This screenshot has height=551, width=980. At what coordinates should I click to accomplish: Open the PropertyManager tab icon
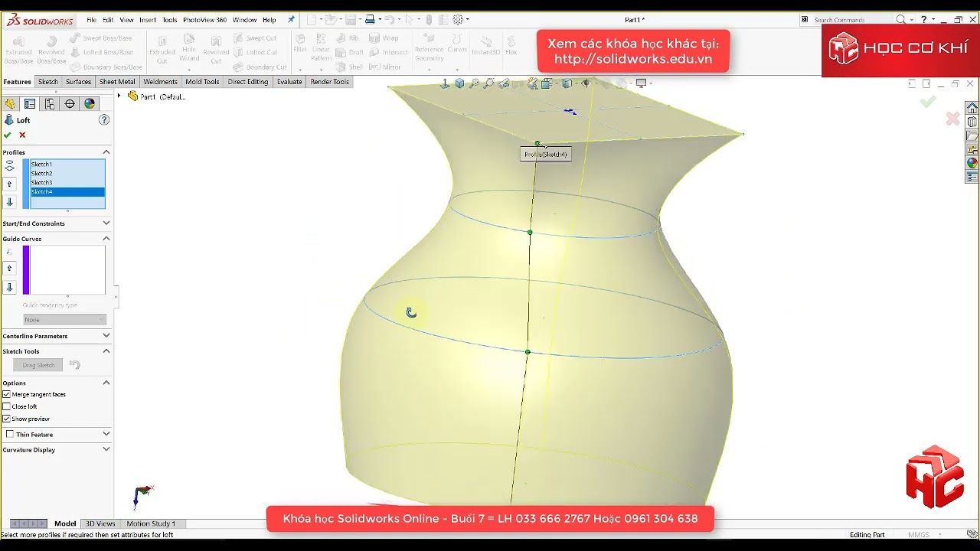pos(30,104)
